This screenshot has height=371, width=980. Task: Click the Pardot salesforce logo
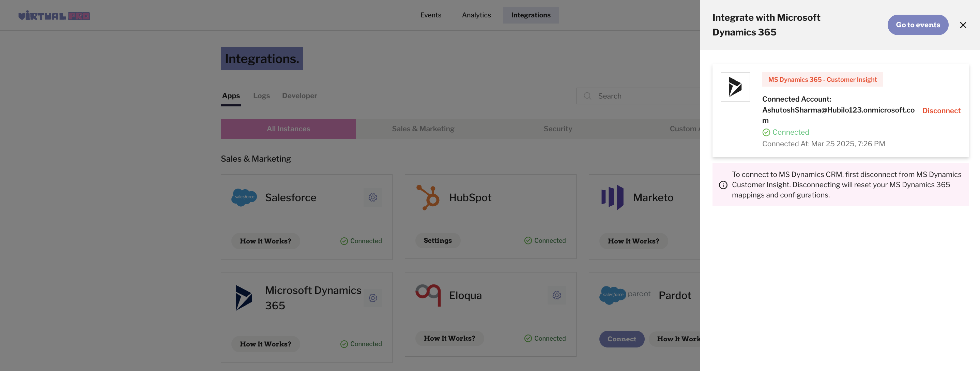point(625,295)
